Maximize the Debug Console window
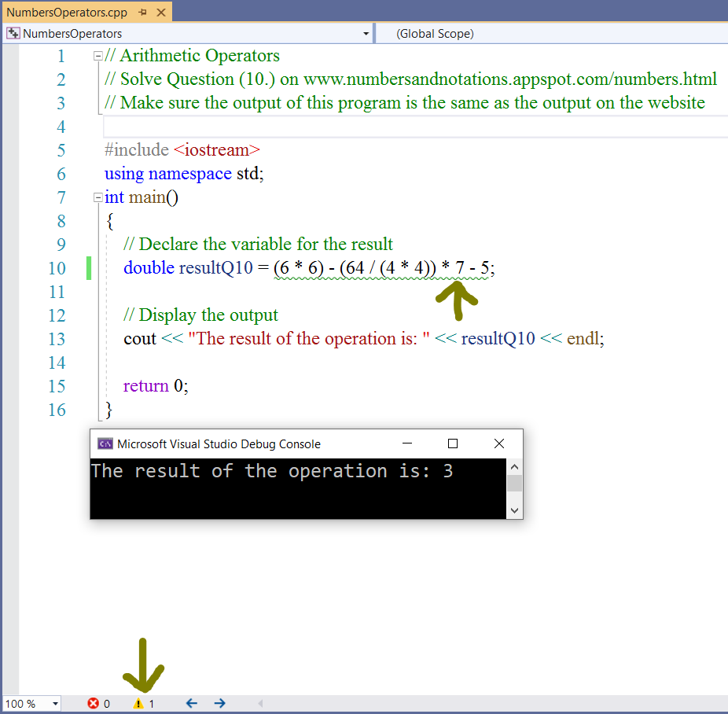728x714 pixels. [453, 443]
